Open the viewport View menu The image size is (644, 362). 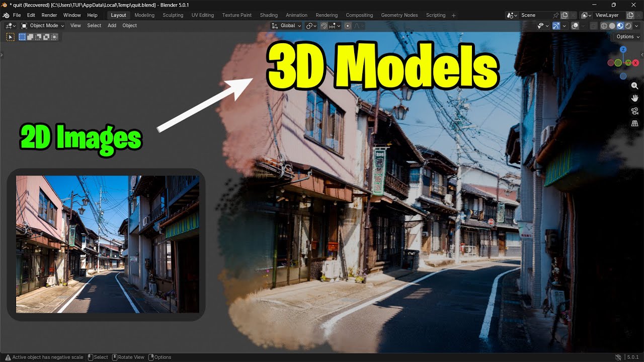(x=75, y=26)
